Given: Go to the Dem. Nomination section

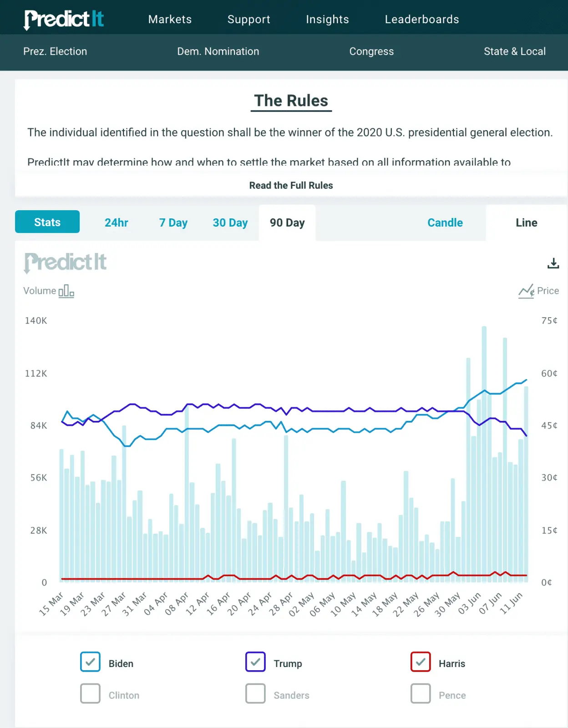Looking at the screenshot, I should [x=218, y=51].
